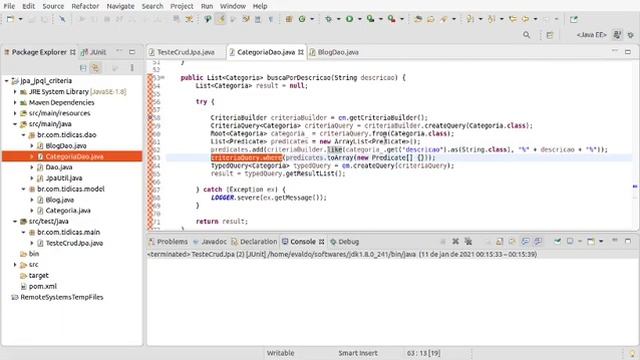The image size is (640, 360).
Task: Click the Open Perspective icon
Action: tap(550, 35)
